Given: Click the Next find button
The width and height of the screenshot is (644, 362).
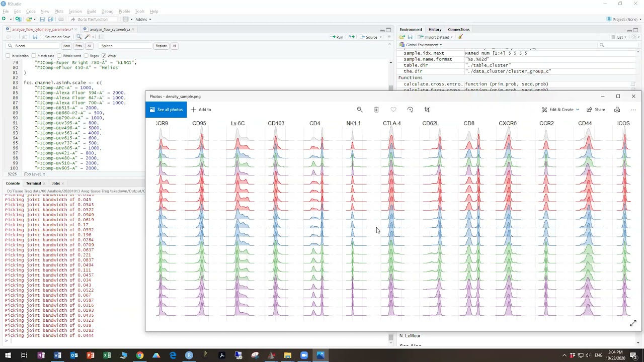Looking at the screenshot, I should coord(66,46).
